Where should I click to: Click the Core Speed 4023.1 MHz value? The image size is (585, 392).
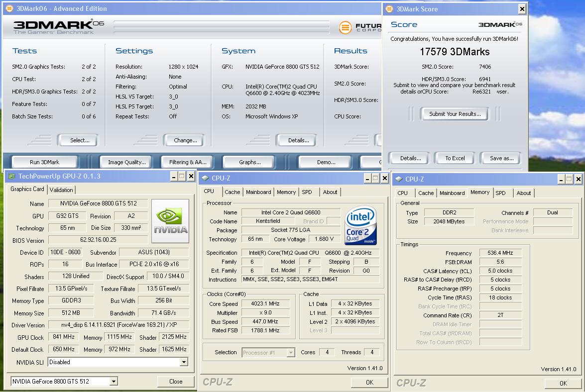[x=265, y=303]
